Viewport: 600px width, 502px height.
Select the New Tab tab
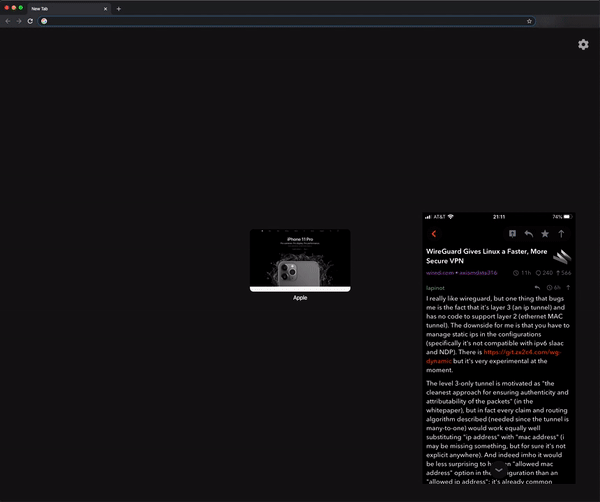(69, 8)
